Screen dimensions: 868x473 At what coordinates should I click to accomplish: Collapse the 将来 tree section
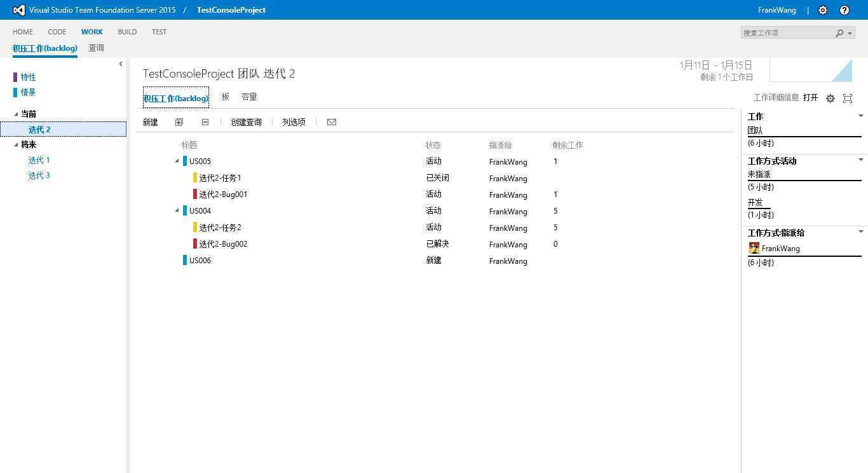pos(17,145)
